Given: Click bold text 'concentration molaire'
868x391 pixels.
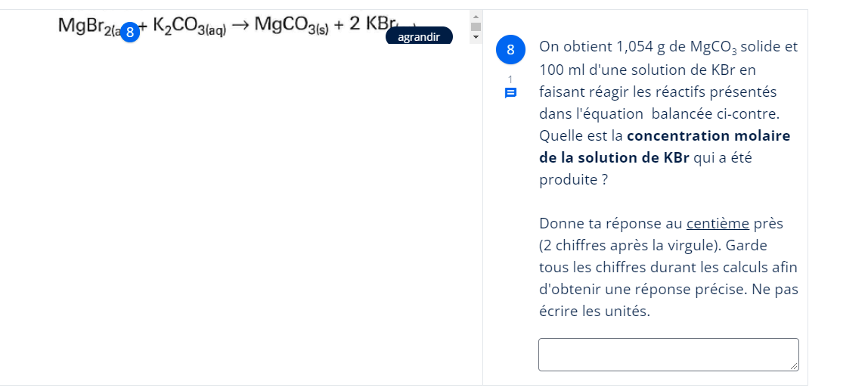Looking at the screenshot, I should coord(708,136).
